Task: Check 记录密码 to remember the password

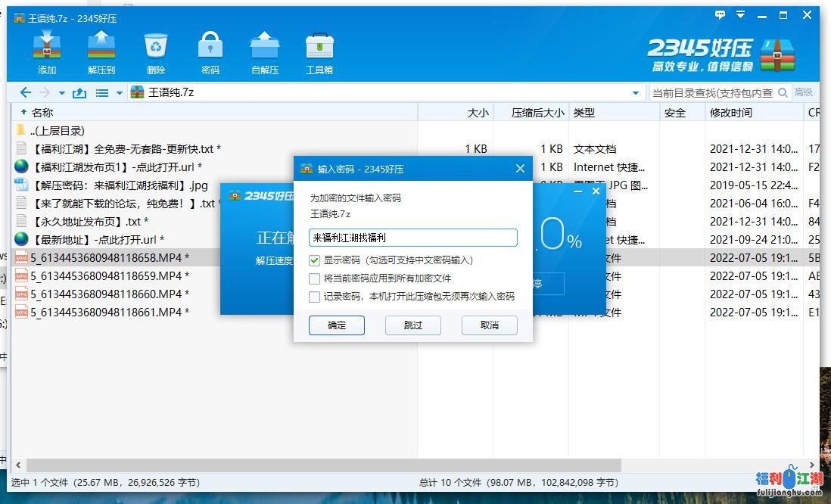Action: coord(316,296)
